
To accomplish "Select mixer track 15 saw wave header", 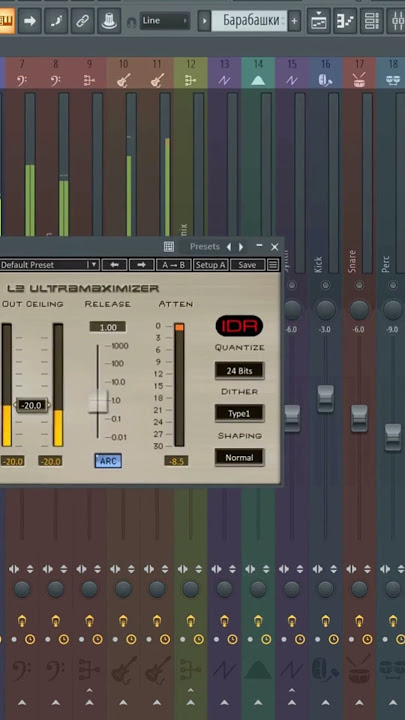I will [x=292, y=73].
